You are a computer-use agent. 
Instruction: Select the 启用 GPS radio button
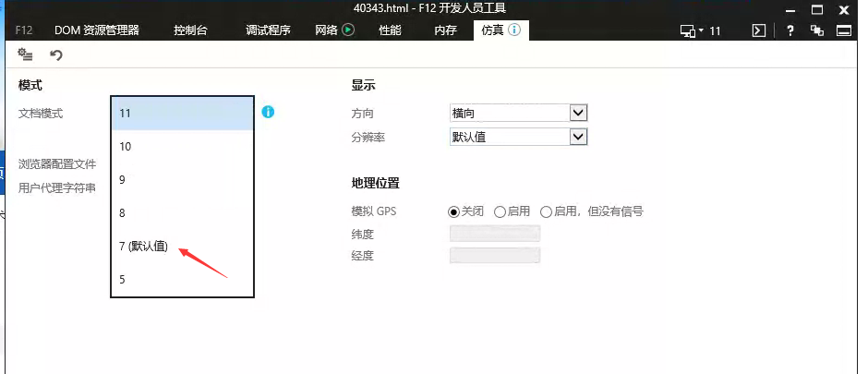coord(500,211)
